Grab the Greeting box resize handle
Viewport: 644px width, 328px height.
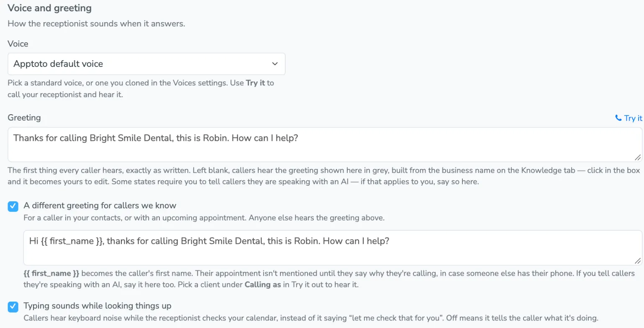pyautogui.click(x=638, y=157)
